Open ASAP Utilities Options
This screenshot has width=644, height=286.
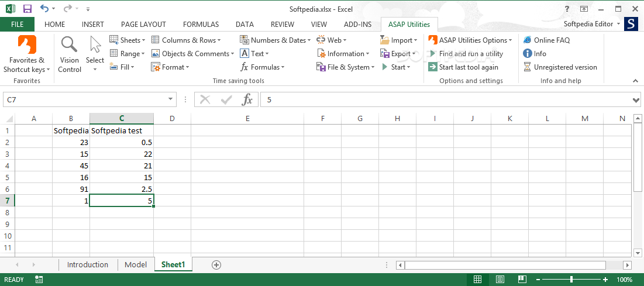tap(470, 40)
